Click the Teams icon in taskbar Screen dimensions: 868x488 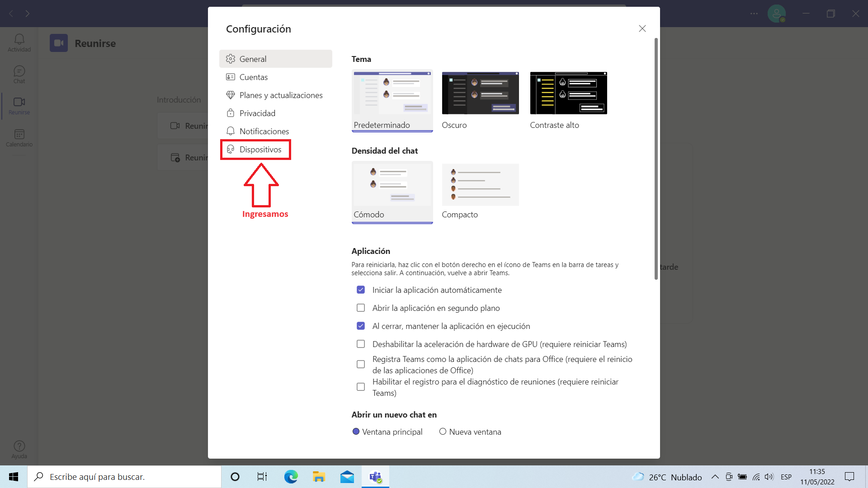375,477
